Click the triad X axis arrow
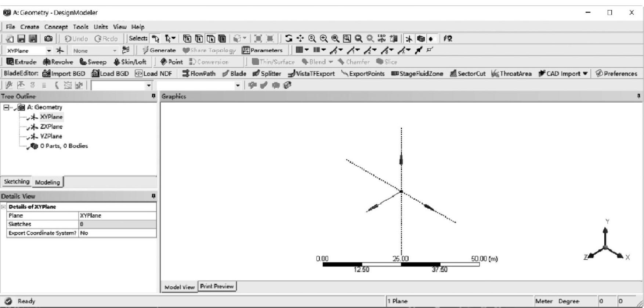The image size is (644, 308). 619,255
